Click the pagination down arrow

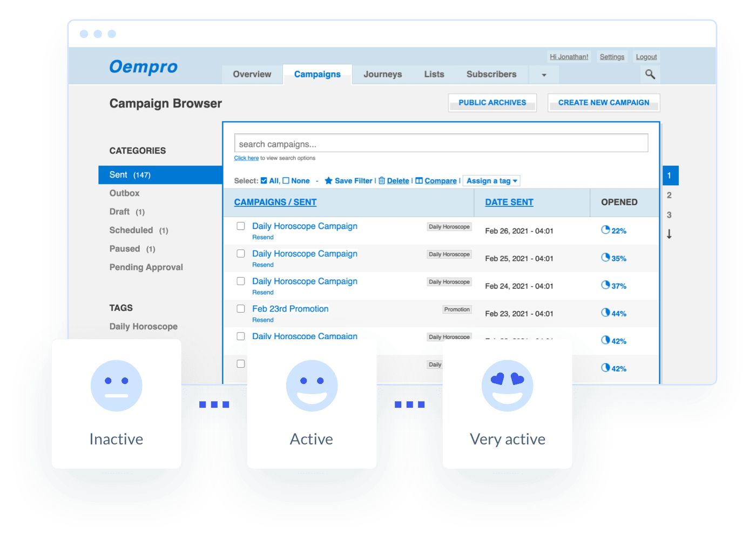[670, 234]
